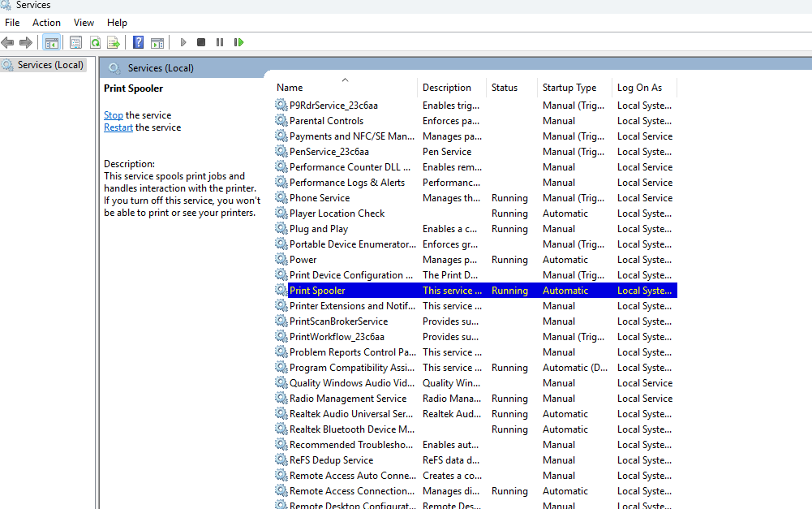Image resolution: width=812 pixels, height=509 pixels.
Task: Sort by the Name column header
Action: pos(345,88)
